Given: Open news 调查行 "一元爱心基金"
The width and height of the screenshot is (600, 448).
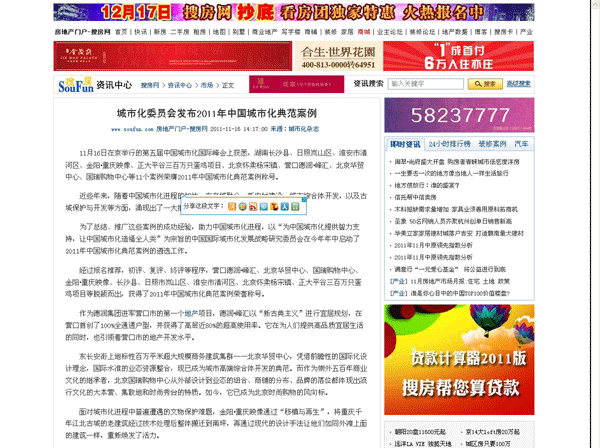Looking at the screenshot, I should click(450, 269).
